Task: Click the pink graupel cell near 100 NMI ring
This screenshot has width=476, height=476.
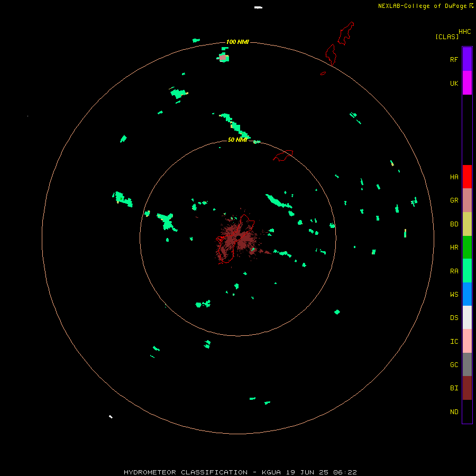Action: tap(223, 57)
